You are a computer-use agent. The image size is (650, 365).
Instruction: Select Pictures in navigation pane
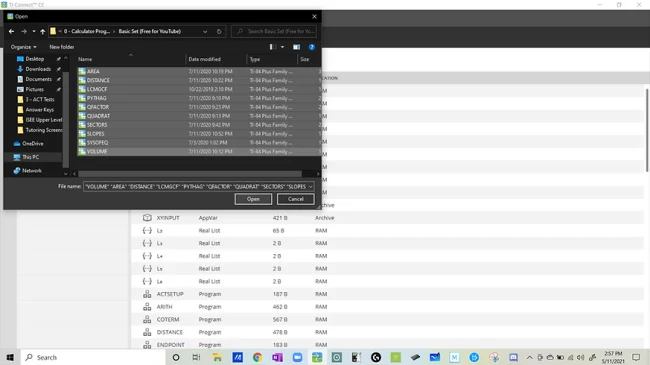coord(34,90)
